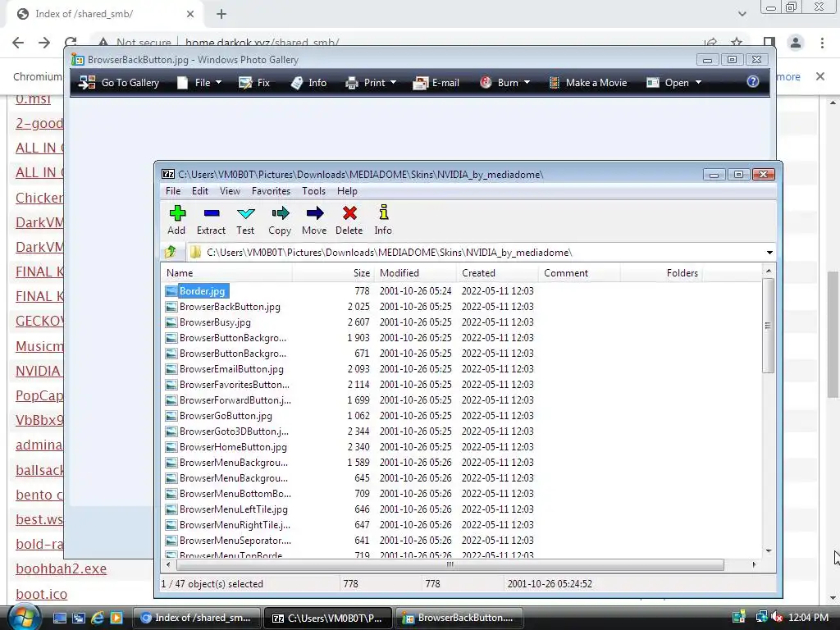Click the Copy arrow icon in 7-Zip
Screen dimensions: 840x630
click(280, 220)
